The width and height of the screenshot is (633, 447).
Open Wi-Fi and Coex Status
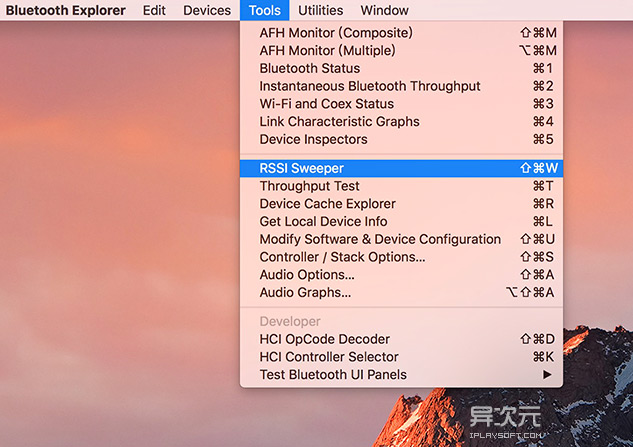pyautogui.click(x=326, y=104)
